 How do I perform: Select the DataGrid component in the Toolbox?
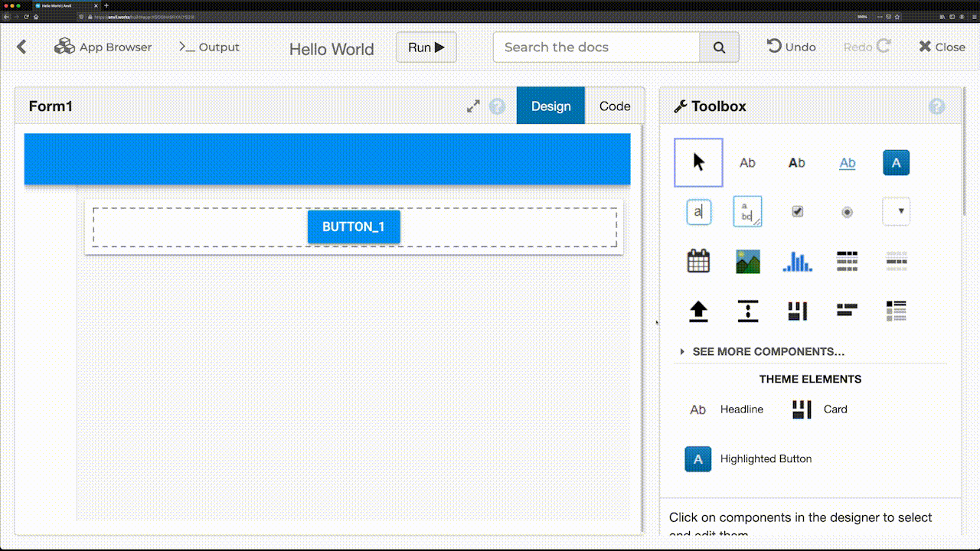click(x=847, y=260)
